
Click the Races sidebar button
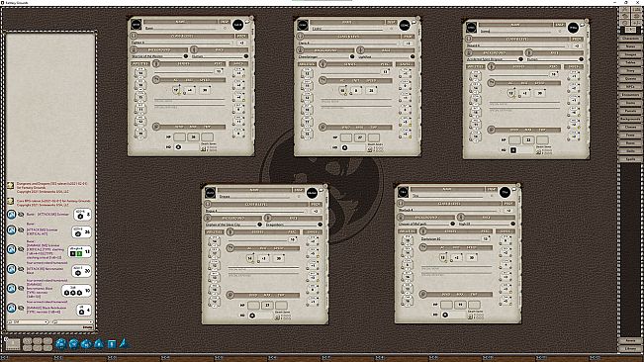tap(630, 142)
